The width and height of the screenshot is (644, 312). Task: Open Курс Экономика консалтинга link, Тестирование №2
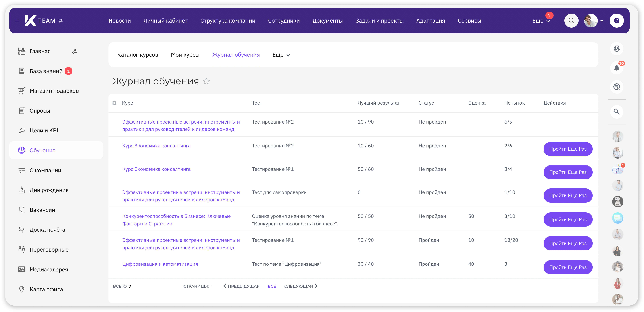pyautogui.click(x=156, y=146)
